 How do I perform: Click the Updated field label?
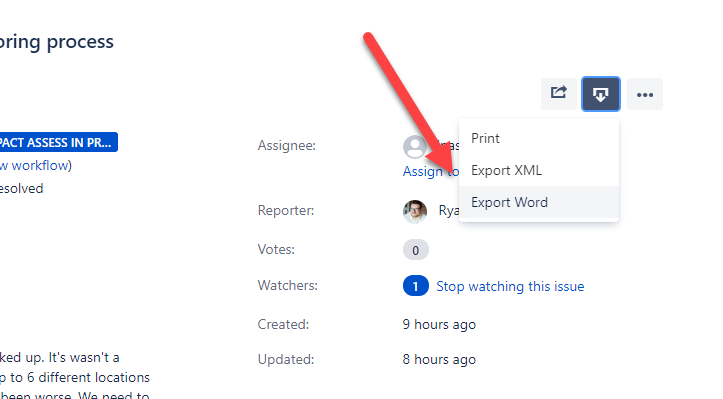285,360
